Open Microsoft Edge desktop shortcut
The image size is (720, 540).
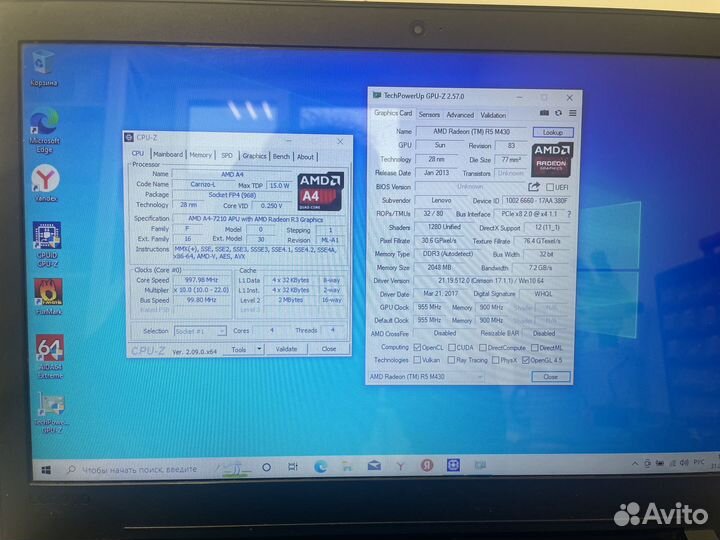(x=45, y=130)
